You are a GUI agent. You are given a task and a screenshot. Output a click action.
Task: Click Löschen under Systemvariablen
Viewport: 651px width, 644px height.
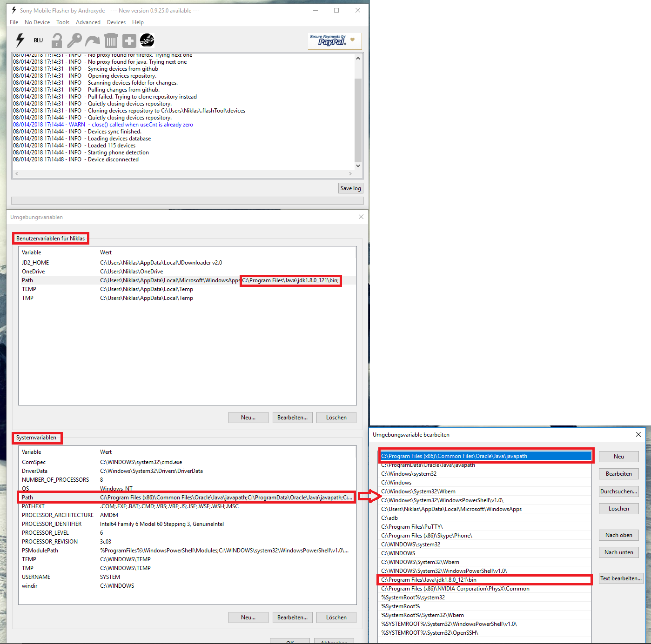(x=336, y=617)
